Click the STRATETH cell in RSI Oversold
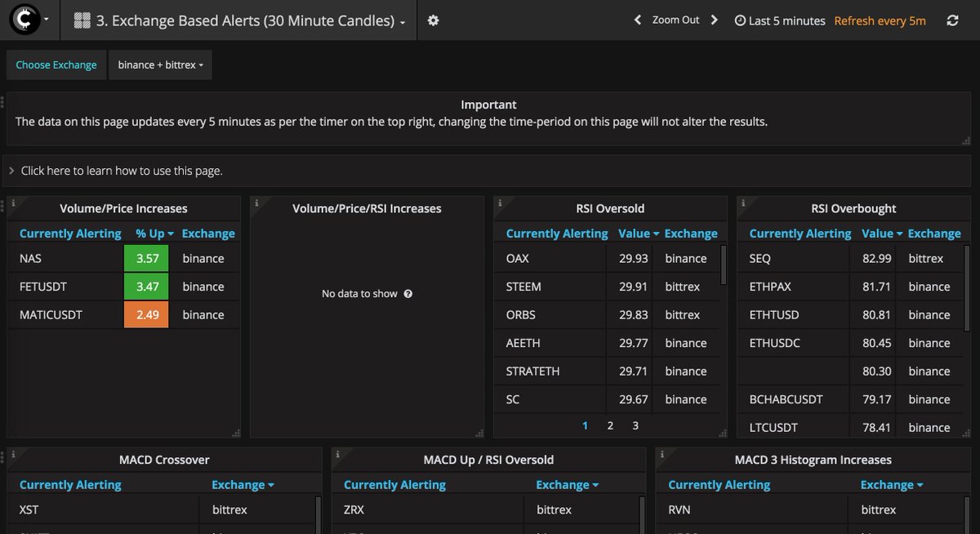This screenshot has width=980, height=534. click(x=552, y=372)
